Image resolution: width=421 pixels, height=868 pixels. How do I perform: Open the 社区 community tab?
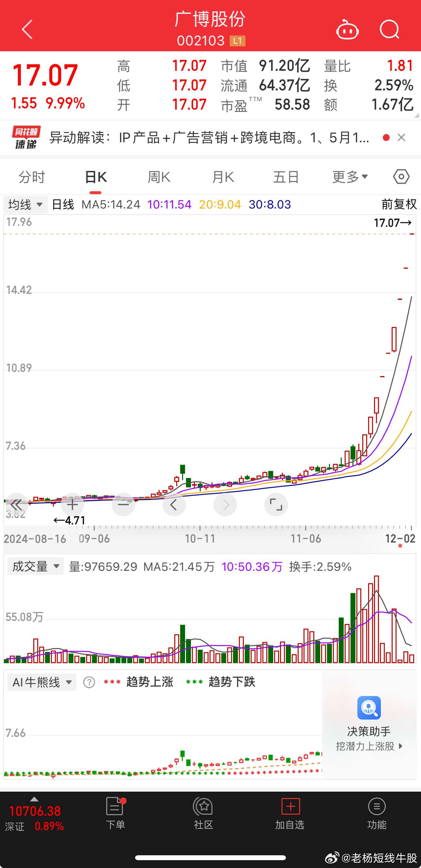[203, 814]
